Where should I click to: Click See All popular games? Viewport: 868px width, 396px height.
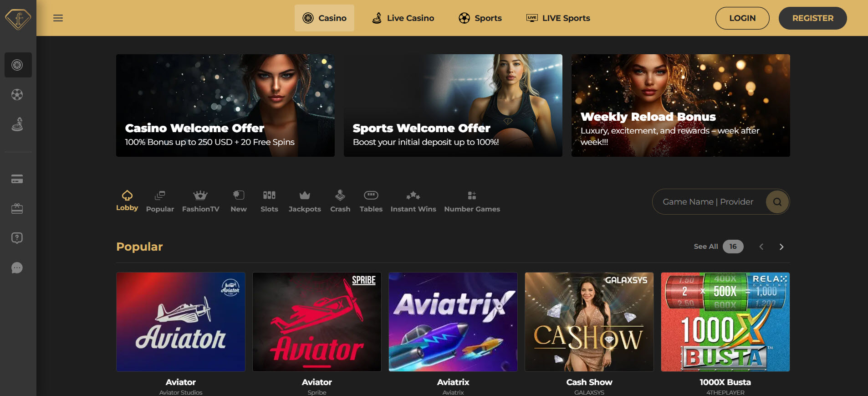pyautogui.click(x=706, y=247)
